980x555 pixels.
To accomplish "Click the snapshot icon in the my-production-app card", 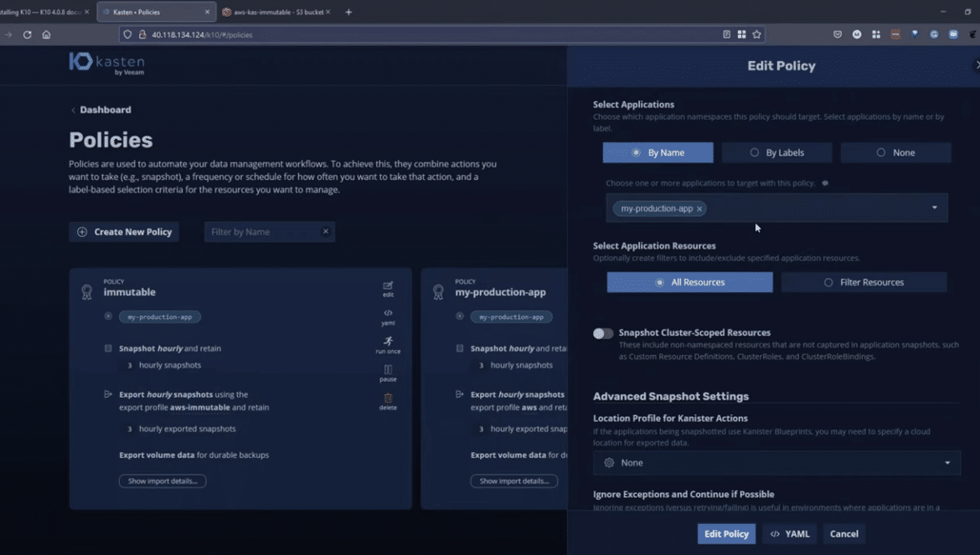I will pyautogui.click(x=459, y=348).
